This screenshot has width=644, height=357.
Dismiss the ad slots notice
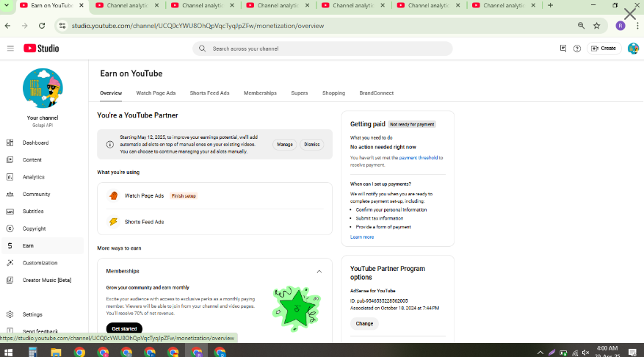tap(312, 145)
